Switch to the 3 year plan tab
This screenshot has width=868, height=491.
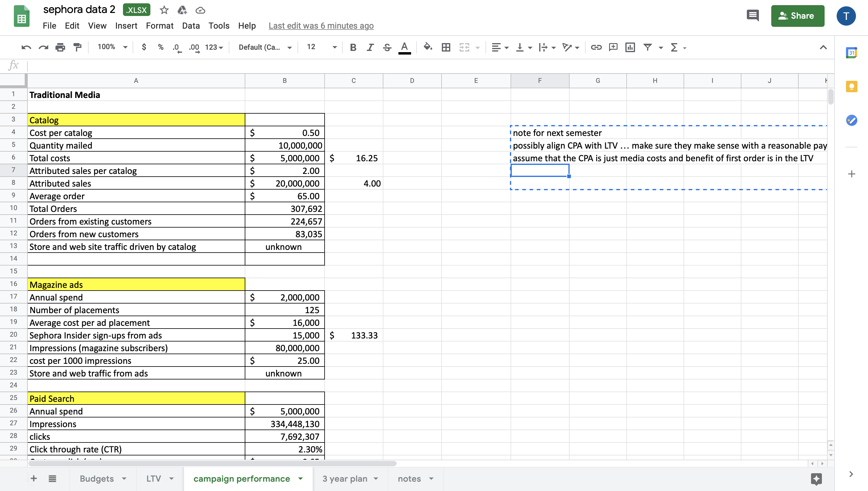pos(345,479)
